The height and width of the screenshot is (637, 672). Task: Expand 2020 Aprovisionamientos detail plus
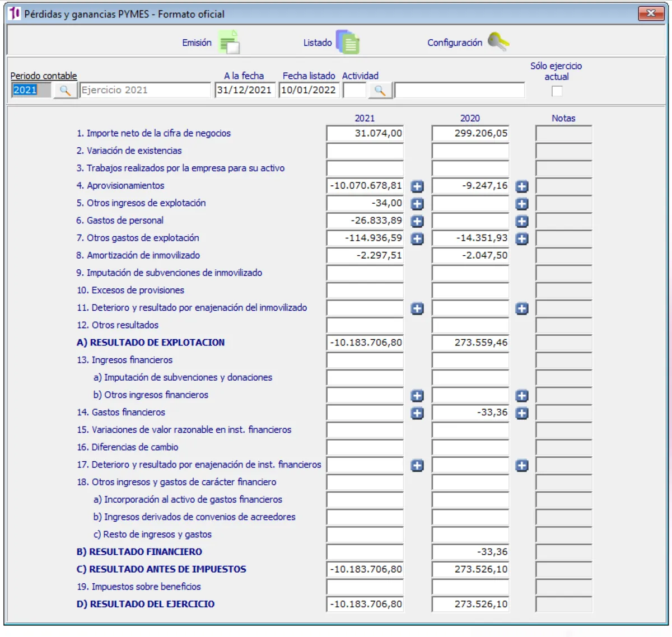(x=522, y=186)
